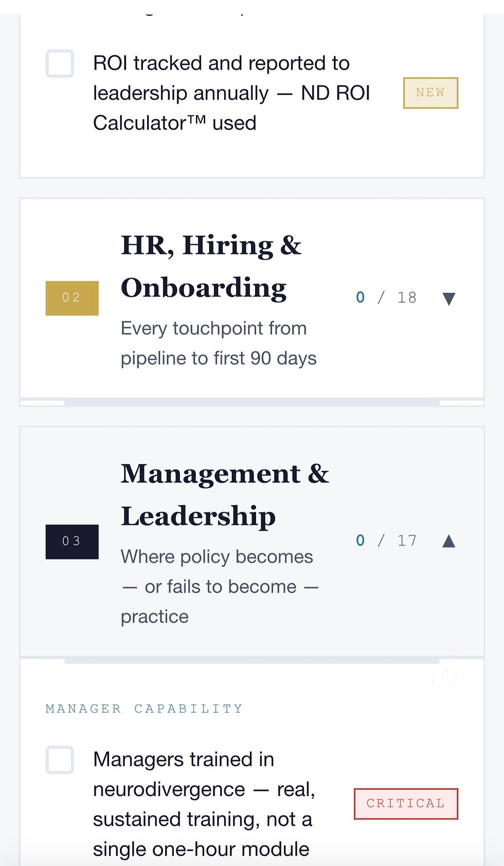Click the gold "02" section number badge
This screenshot has height=866, width=504.
click(x=72, y=298)
